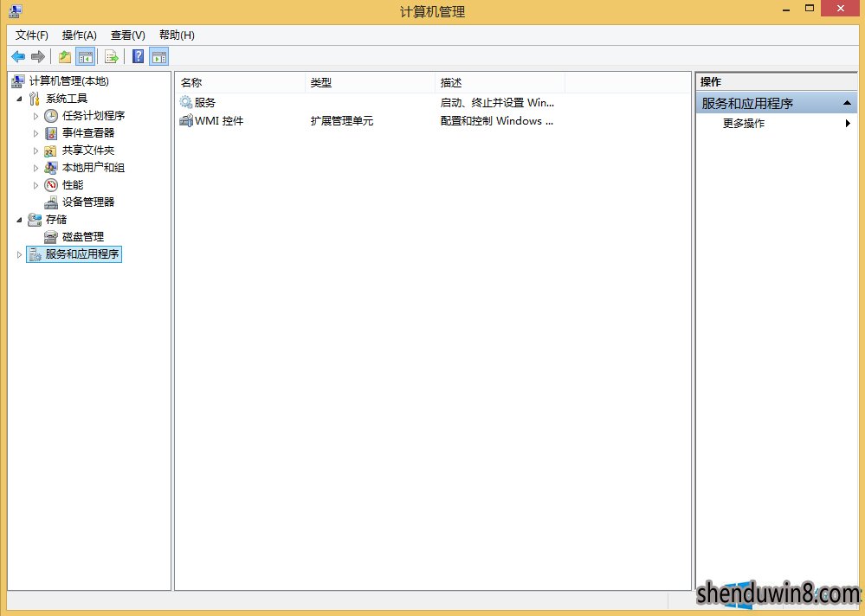Click the 本地用户和组 icon
Screen dimensions: 865x616
pyautogui.click(x=51, y=168)
